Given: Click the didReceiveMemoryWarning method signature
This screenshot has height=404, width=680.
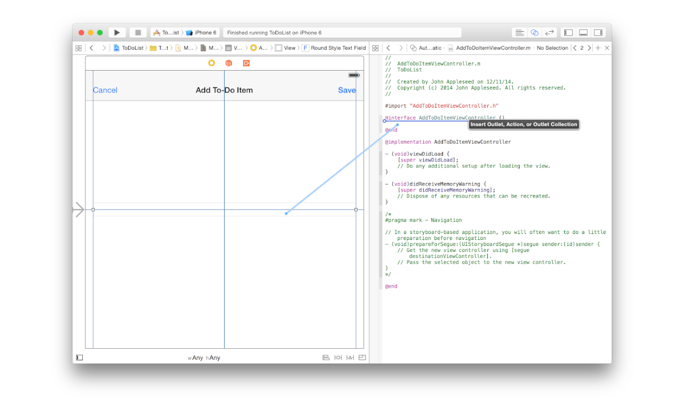Looking at the screenshot, I should [x=435, y=184].
